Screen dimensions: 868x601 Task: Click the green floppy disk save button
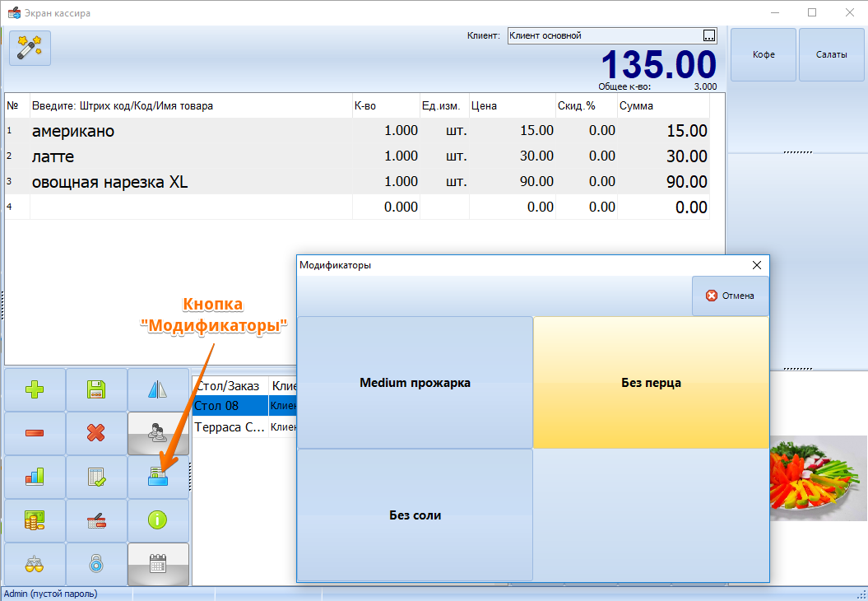click(96, 390)
